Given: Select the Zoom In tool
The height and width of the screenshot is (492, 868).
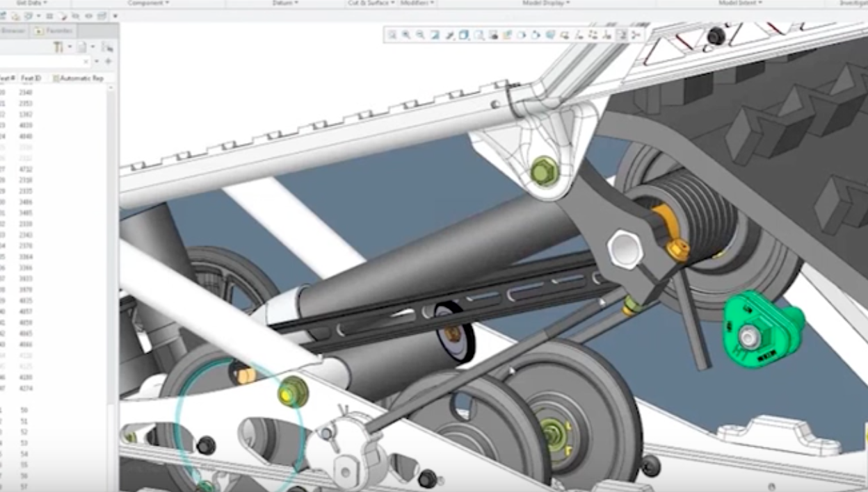Looking at the screenshot, I should pos(405,33).
